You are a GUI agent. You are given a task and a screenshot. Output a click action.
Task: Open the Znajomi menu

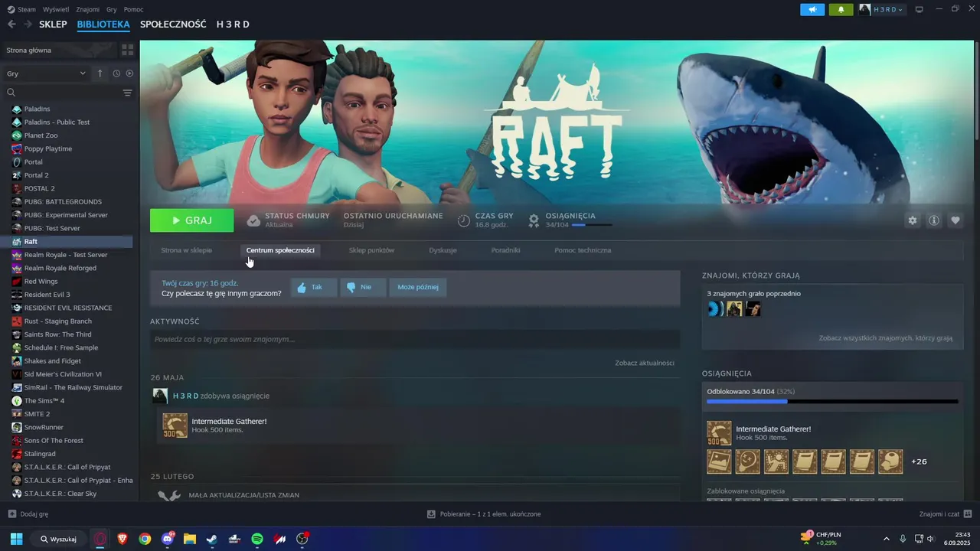(x=87, y=9)
